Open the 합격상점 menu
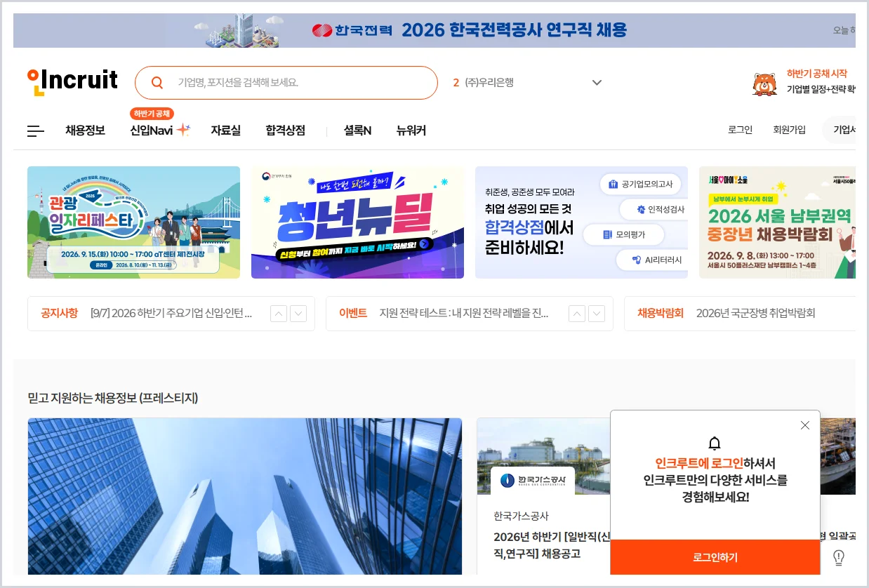This screenshot has height=588, width=869. coord(285,131)
